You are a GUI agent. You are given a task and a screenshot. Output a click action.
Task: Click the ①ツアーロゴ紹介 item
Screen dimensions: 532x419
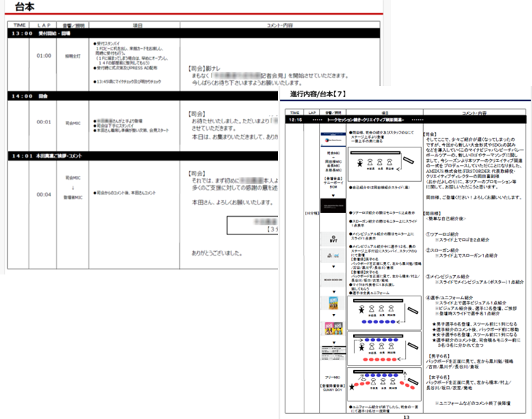[442, 234]
